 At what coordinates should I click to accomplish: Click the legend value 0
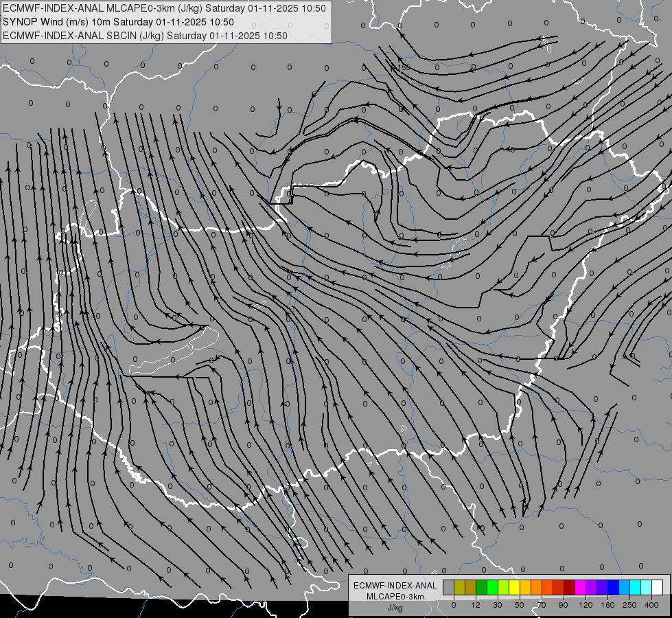tap(454, 605)
